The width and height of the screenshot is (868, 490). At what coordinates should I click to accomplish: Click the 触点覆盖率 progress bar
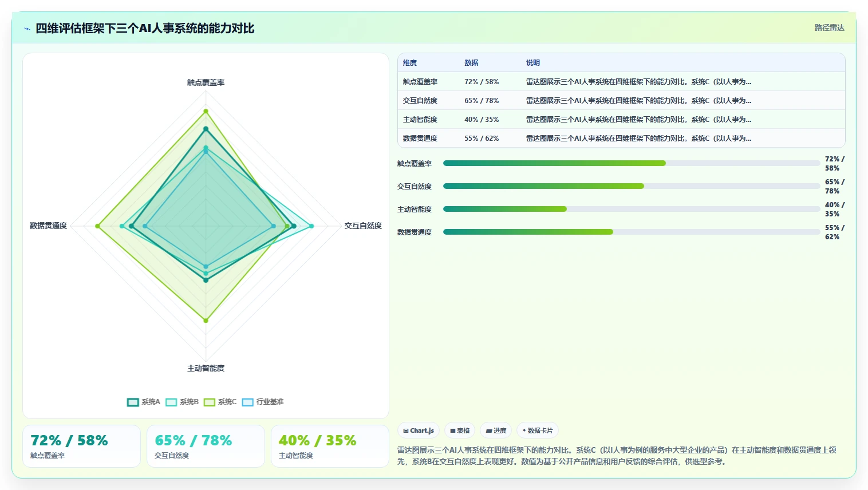(632, 163)
